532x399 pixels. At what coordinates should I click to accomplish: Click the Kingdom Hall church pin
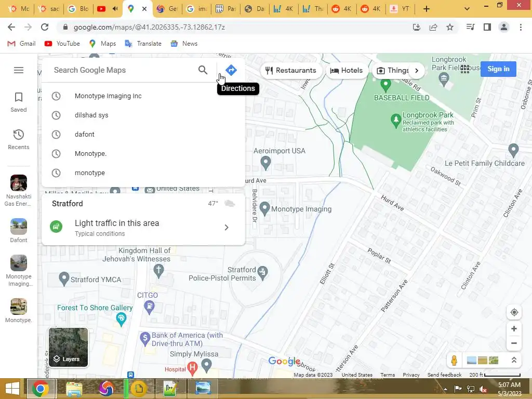tap(158, 271)
